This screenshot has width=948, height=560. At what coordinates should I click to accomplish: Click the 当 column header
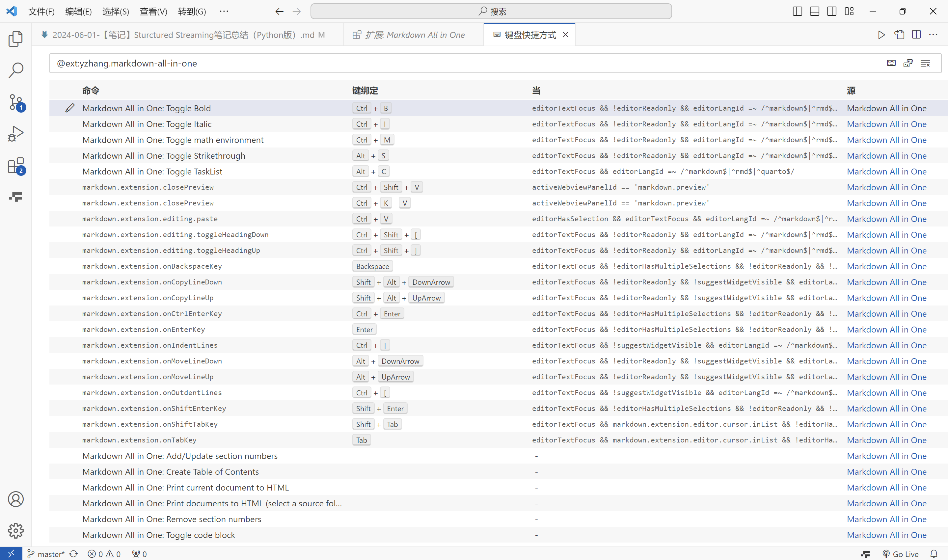[536, 91]
